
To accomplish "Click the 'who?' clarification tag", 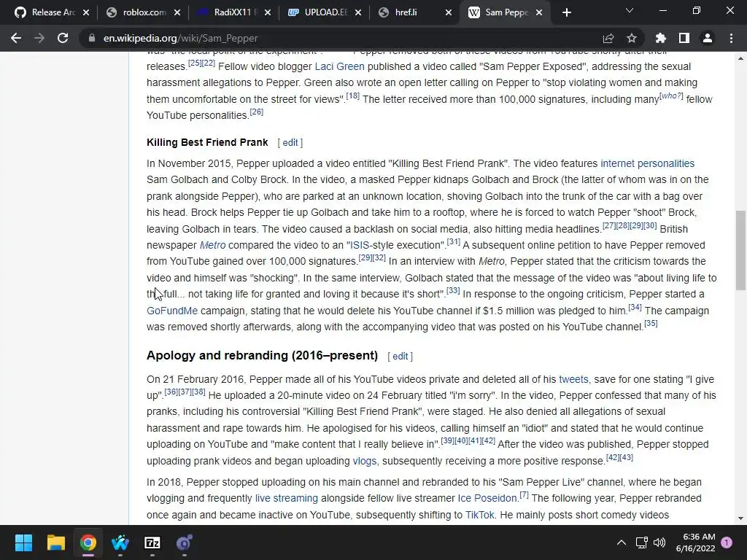I will point(671,96).
